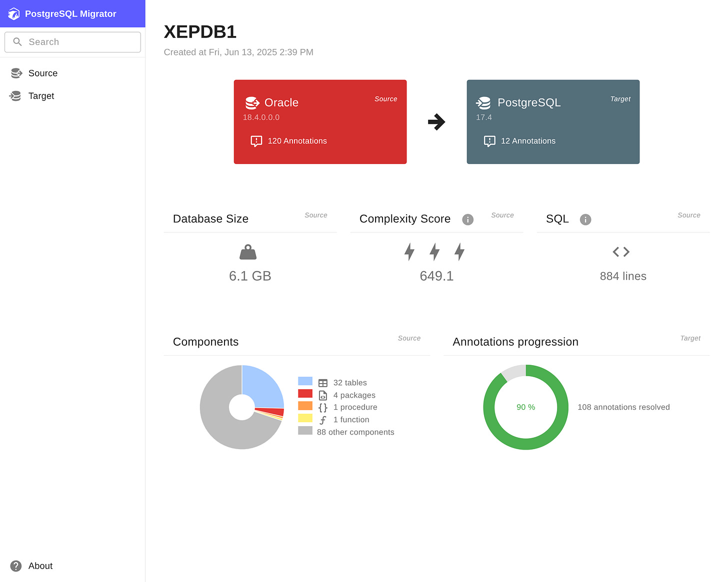
Task: Click the 88 other components label
Action: 355,432
